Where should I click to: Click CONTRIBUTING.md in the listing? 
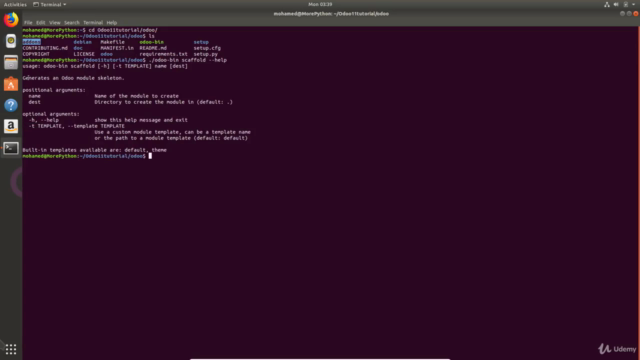click(x=45, y=48)
